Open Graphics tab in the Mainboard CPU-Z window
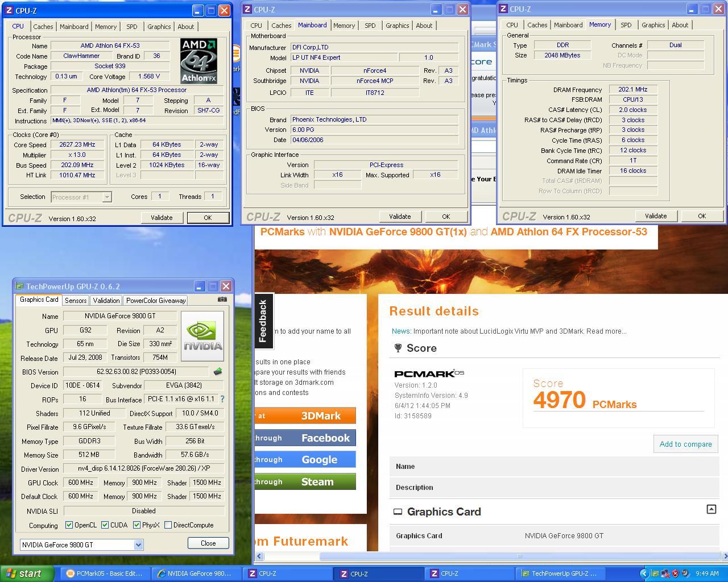The width and height of the screenshot is (728, 582). (x=397, y=26)
